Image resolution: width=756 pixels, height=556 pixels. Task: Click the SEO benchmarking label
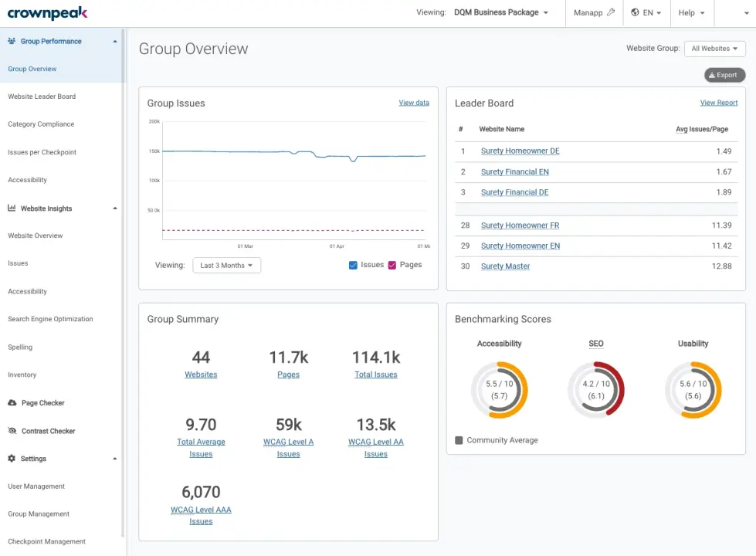596,344
